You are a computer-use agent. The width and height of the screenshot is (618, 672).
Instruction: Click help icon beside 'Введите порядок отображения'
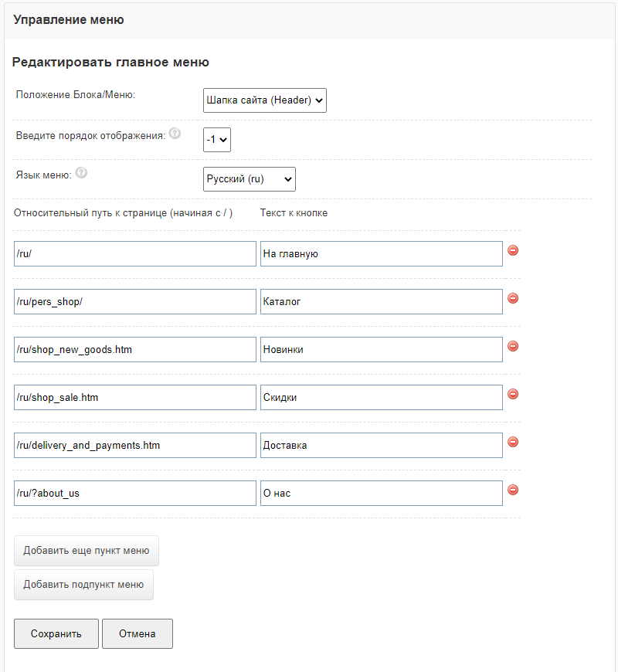(175, 134)
